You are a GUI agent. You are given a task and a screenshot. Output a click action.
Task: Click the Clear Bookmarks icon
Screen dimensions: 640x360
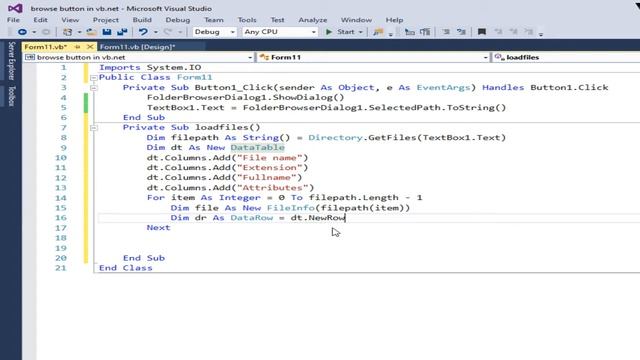point(529,32)
